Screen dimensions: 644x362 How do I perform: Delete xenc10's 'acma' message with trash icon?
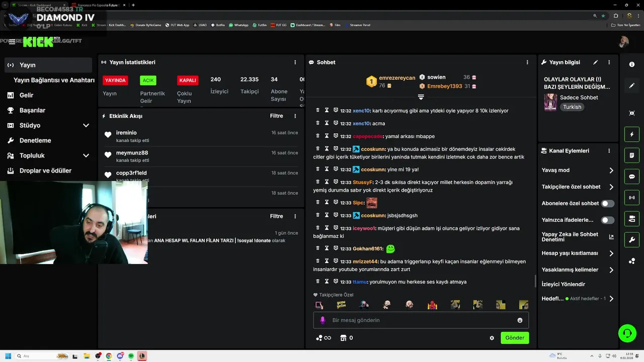pyautogui.click(x=317, y=123)
